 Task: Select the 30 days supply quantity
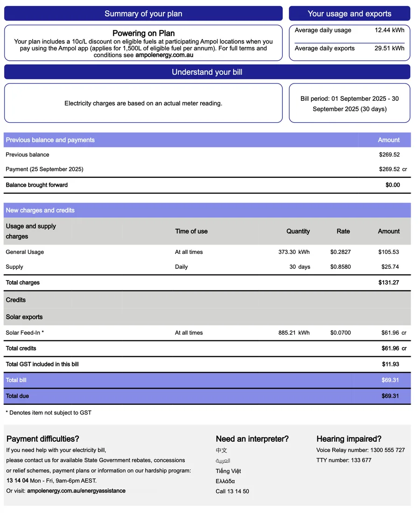[300, 267]
